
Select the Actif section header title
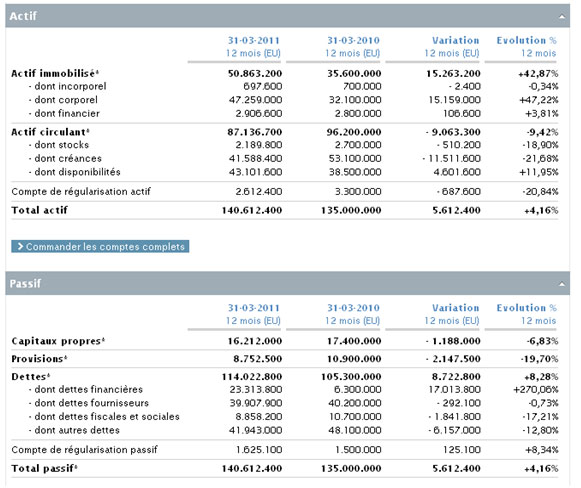tap(23, 16)
